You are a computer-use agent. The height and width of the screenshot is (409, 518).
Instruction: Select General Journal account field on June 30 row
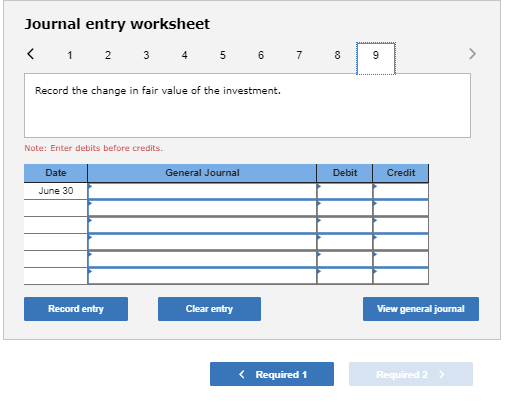point(202,191)
